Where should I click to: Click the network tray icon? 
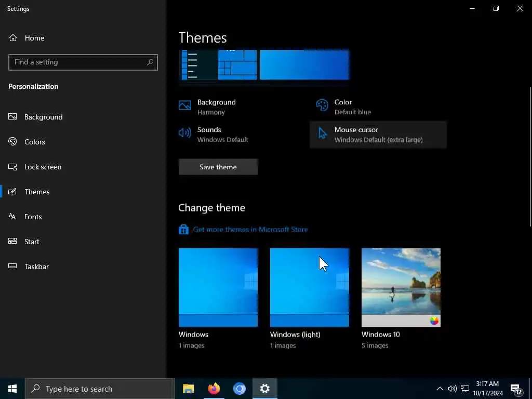(x=465, y=389)
